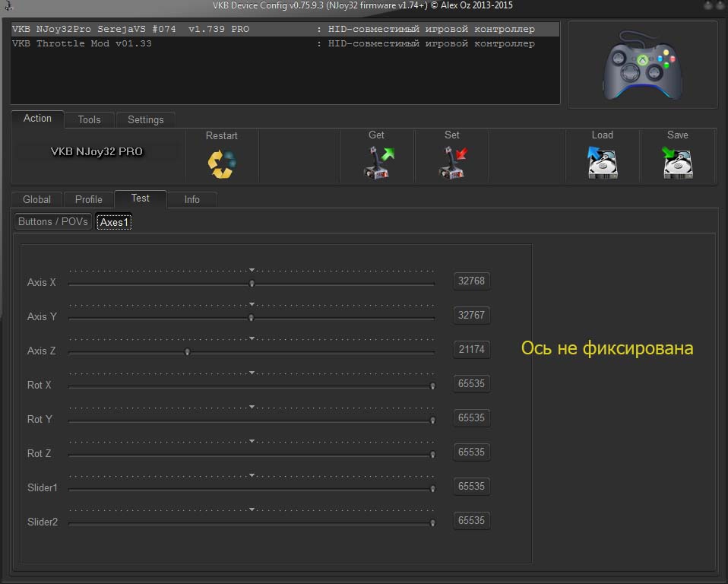Click Axis Z value field 21174
728x584 pixels.
tap(471, 349)
